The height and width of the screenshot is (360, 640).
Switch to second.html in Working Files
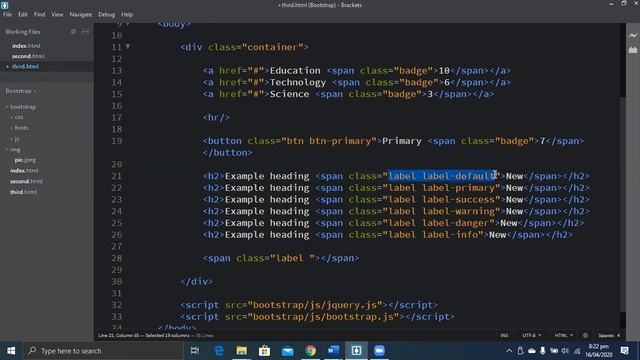[28, 56]
